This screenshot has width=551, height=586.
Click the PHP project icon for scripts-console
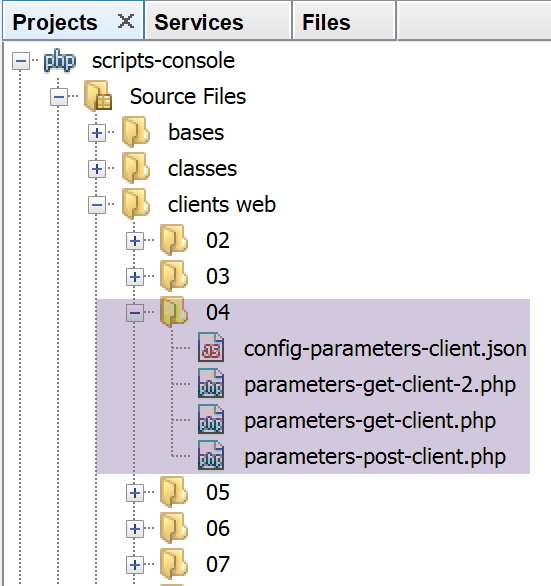[60, 60]
